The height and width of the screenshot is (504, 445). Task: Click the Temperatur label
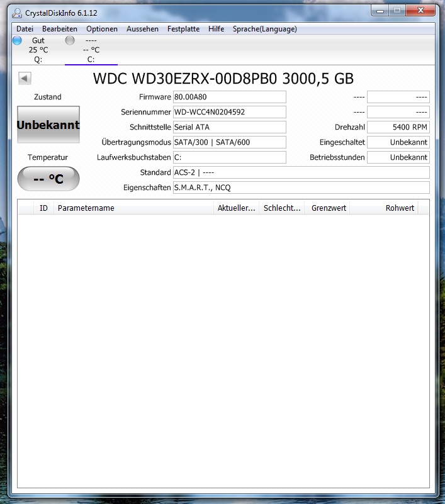click(x=48, y=157)
